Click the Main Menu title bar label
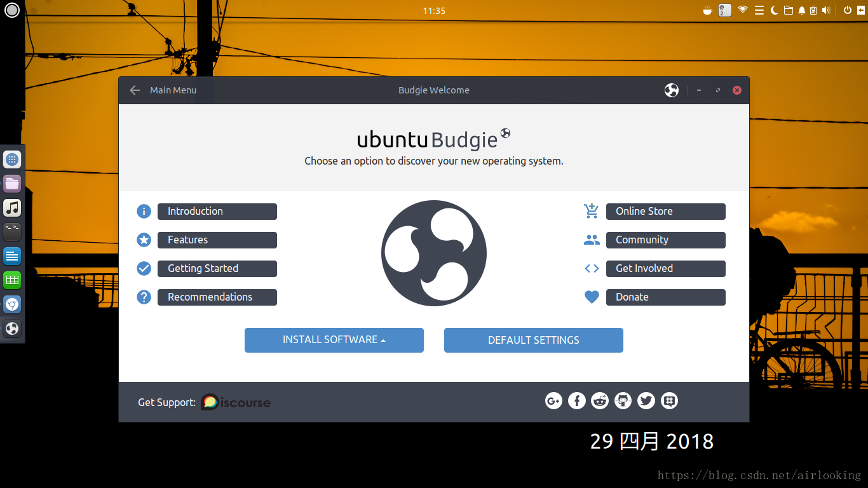This screenshot has height=488, width=868. point(173,90)
